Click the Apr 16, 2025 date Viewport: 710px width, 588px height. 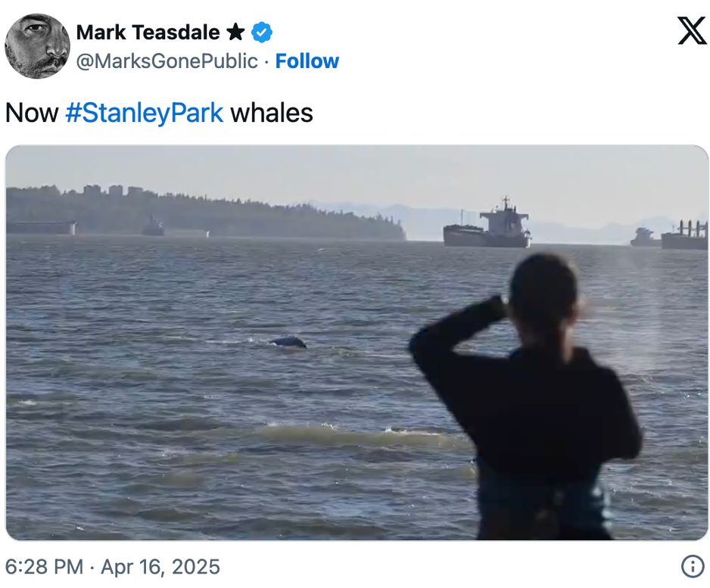[x=160, y=567]
